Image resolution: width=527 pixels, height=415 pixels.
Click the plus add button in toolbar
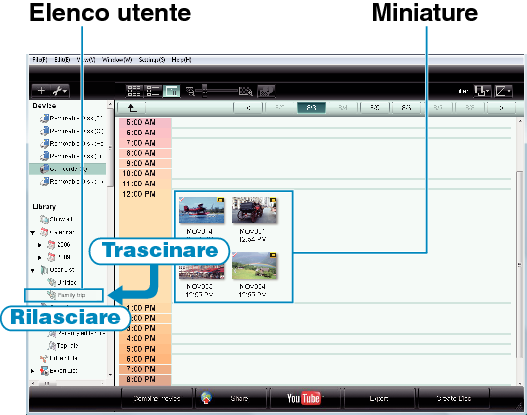41,91
